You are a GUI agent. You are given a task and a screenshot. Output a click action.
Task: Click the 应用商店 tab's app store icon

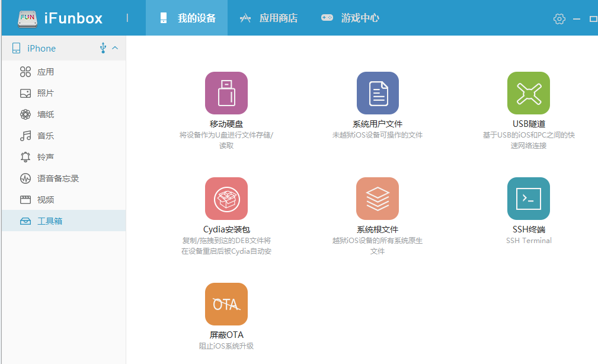245,18
